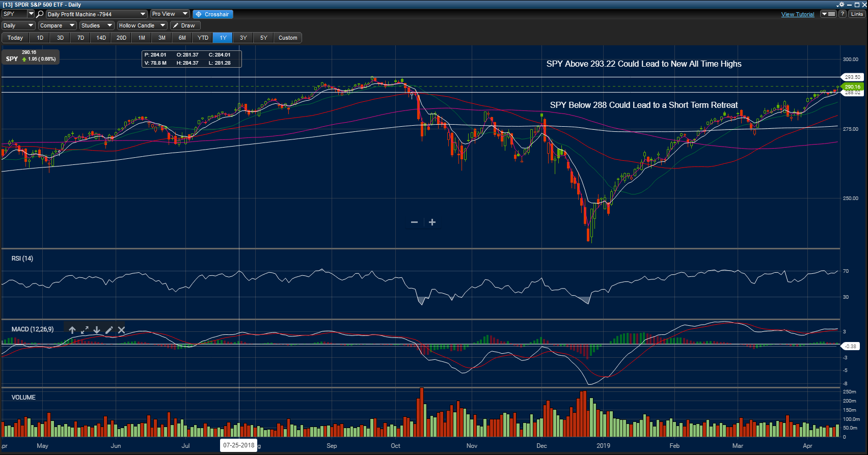Open the Draw tools pencil button
This screenshot has width=868, height=455.
coord(185,25)
